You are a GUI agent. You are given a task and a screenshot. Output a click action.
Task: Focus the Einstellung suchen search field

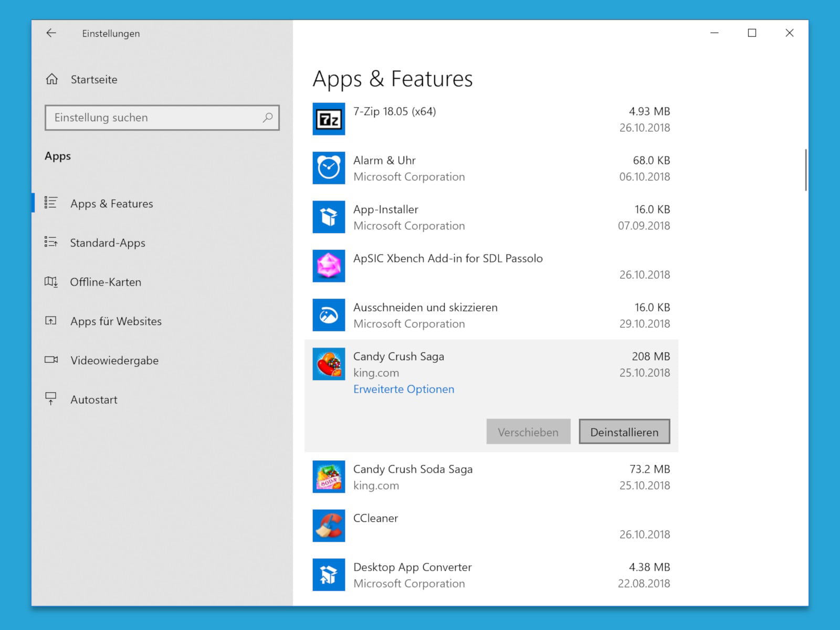click(x=162, y=118)
